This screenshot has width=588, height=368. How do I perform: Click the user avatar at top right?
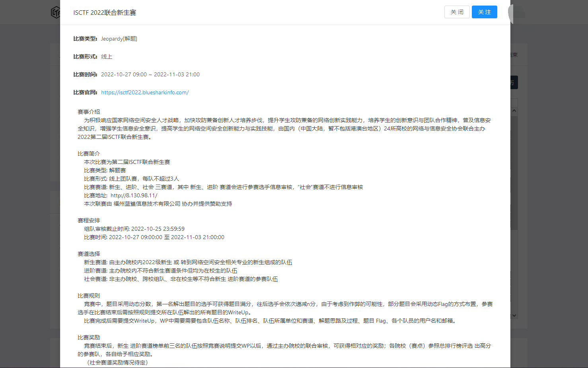pyautogui.click(x=517, y=13)
